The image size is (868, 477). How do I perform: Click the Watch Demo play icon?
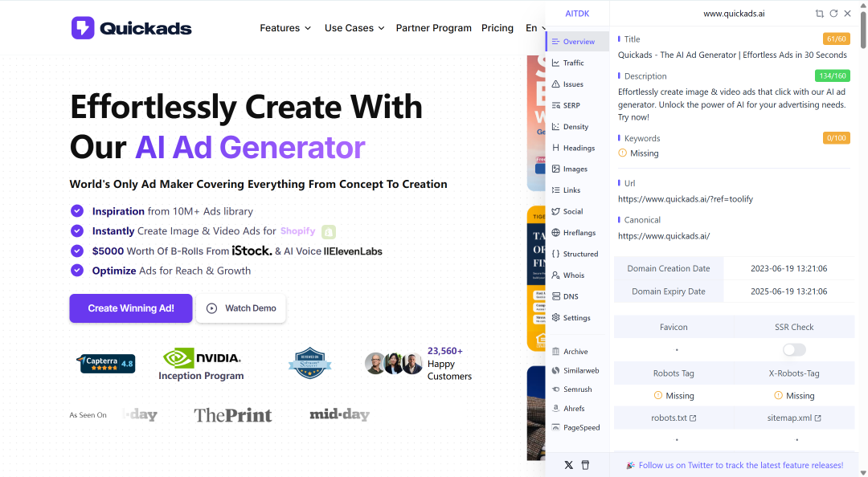(211, 308)
